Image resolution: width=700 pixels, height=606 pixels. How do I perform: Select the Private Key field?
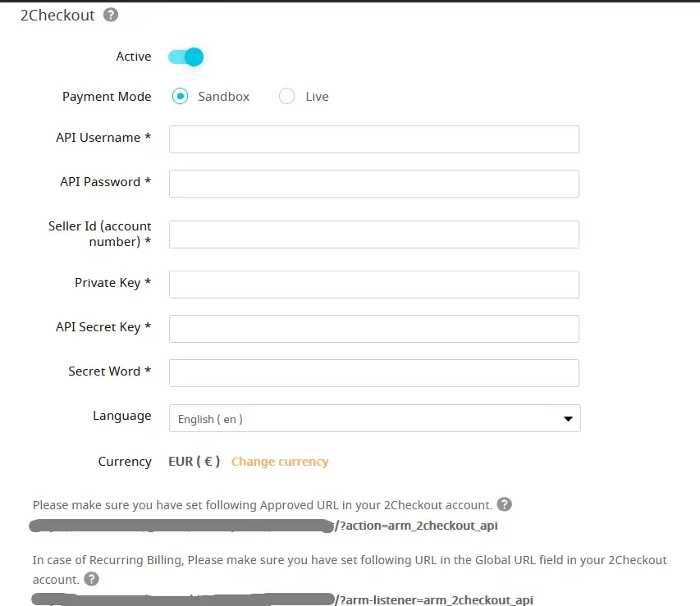pyautogui.click(x=374, y=285)
